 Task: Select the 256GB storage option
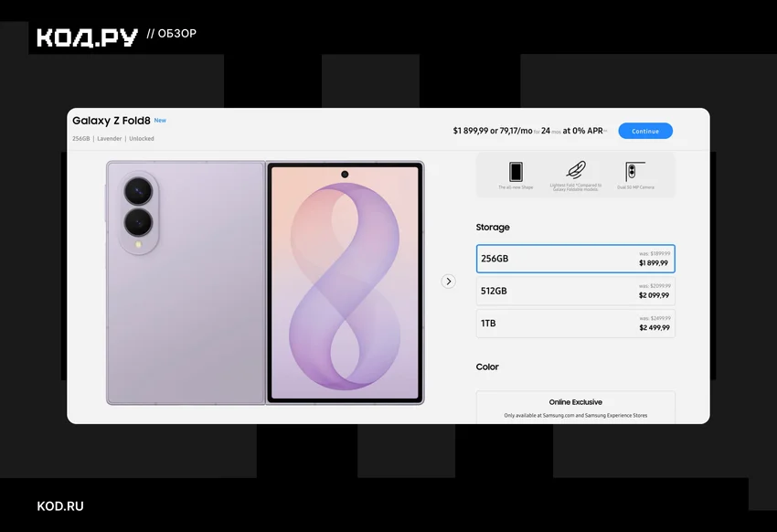[575, 259]
